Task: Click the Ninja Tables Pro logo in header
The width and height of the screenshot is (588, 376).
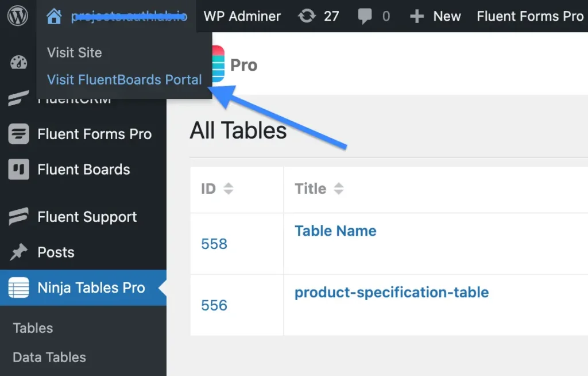Action: [x=218, y=65]
